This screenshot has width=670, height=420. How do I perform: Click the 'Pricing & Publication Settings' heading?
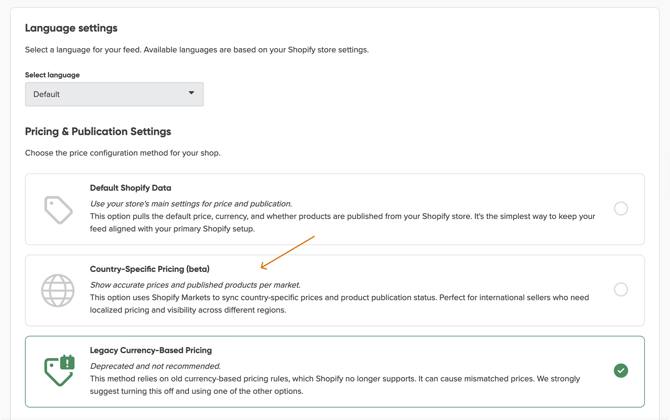98,132
